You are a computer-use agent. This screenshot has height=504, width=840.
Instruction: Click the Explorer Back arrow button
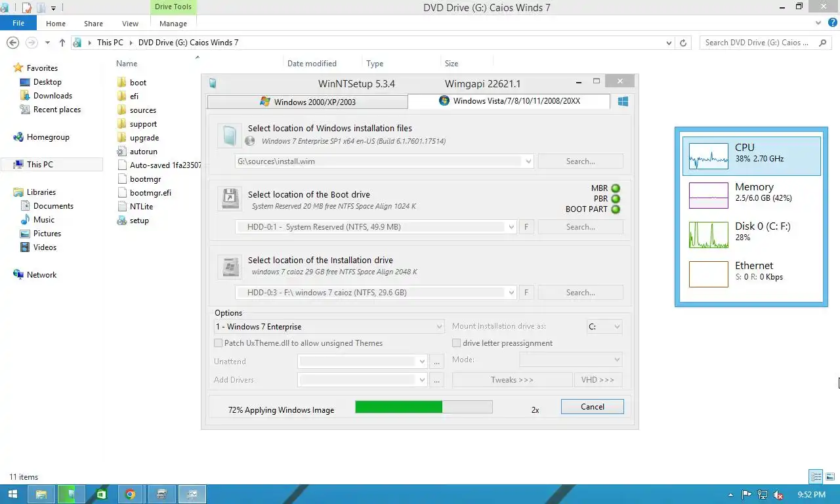click(12, 43)
